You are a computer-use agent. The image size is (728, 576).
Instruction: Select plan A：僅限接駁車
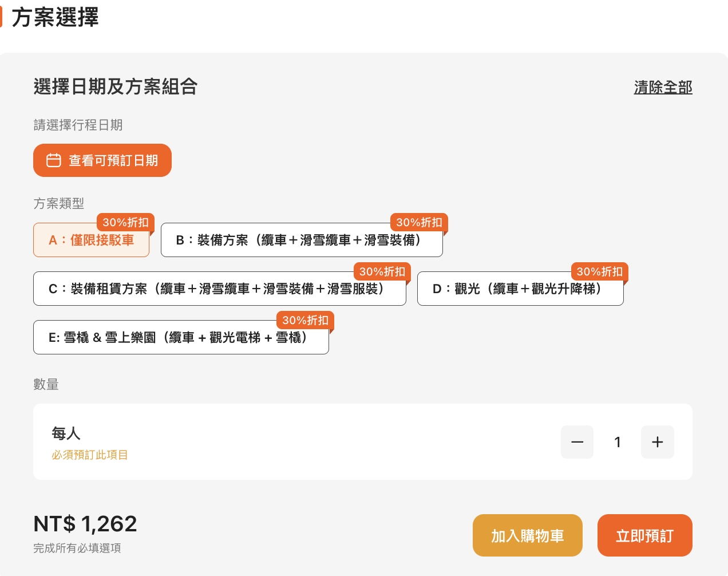[x=91, y=240]
